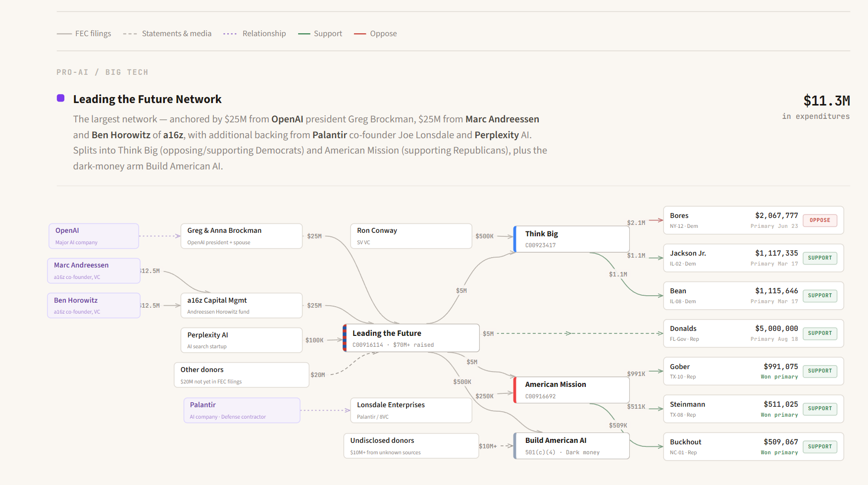Click the purple square marker beside Leading the Future Network
The height and width of the screenshot is (485, 868).
61,98
